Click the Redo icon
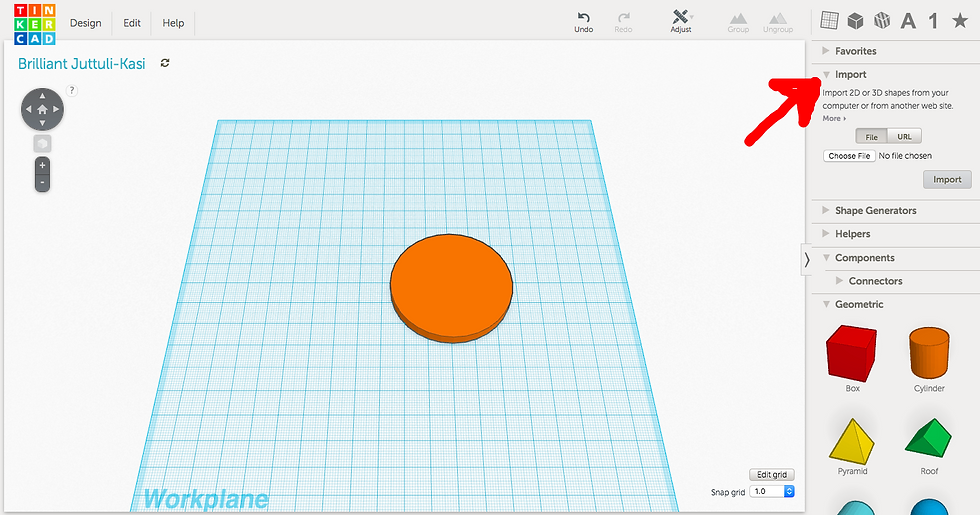 pyautogui.click(x=623, y=18)
